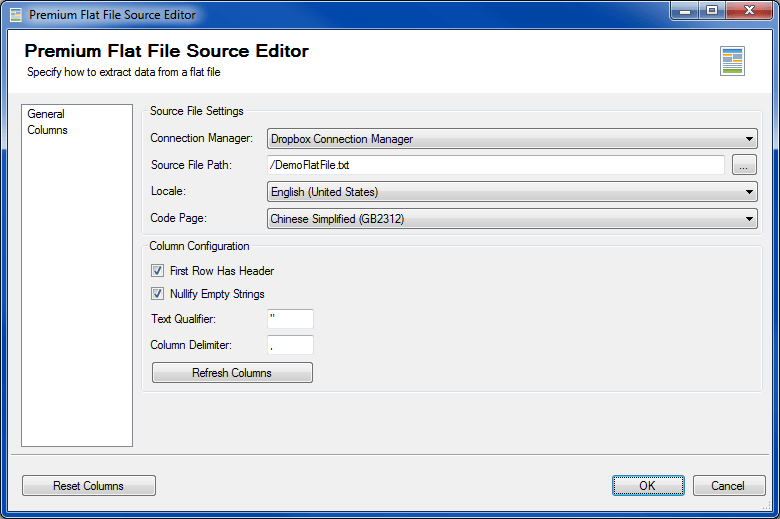Open the Code Page dropdown
Viewport: 780px width, 519px height.
[512, 218]
